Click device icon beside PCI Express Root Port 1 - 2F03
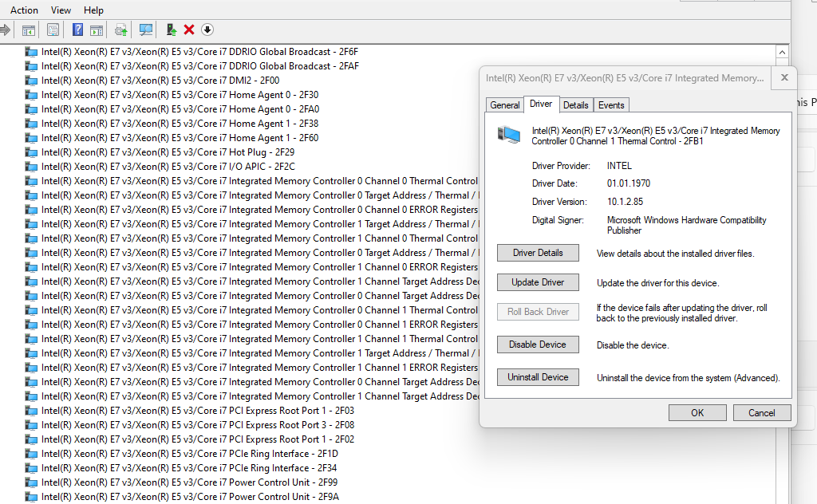Image resolution: width=817 pixels, height=504 pixels. click(x=31, y=411)
